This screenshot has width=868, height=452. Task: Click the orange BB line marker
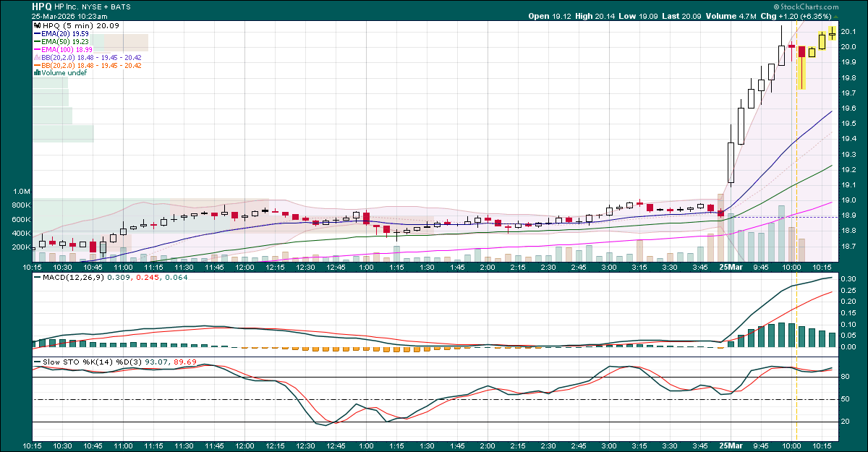pyautogui.click(x=38, y=65)
